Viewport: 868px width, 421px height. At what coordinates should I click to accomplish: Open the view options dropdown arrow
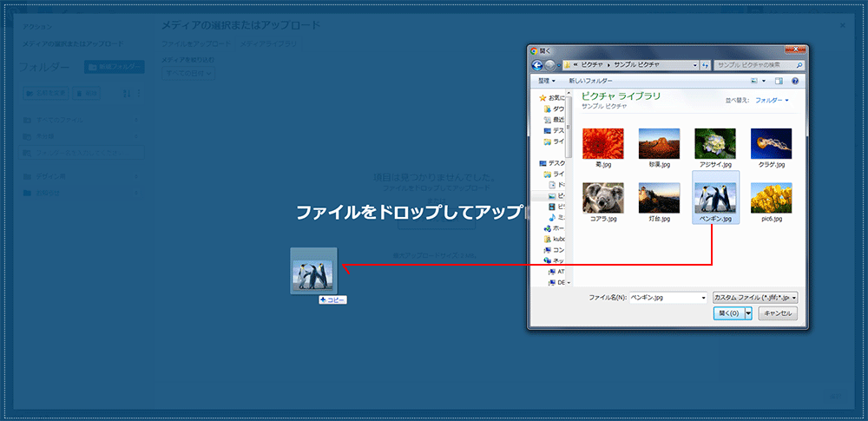pos(764,81)
